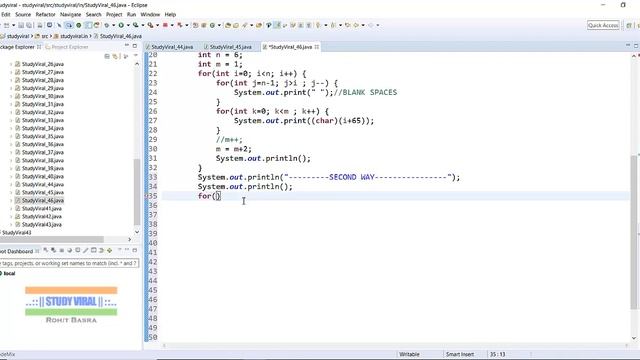Click the local node in Boot Dashboard
Viewport: 640px width, 360px height.
coord(9,273)
